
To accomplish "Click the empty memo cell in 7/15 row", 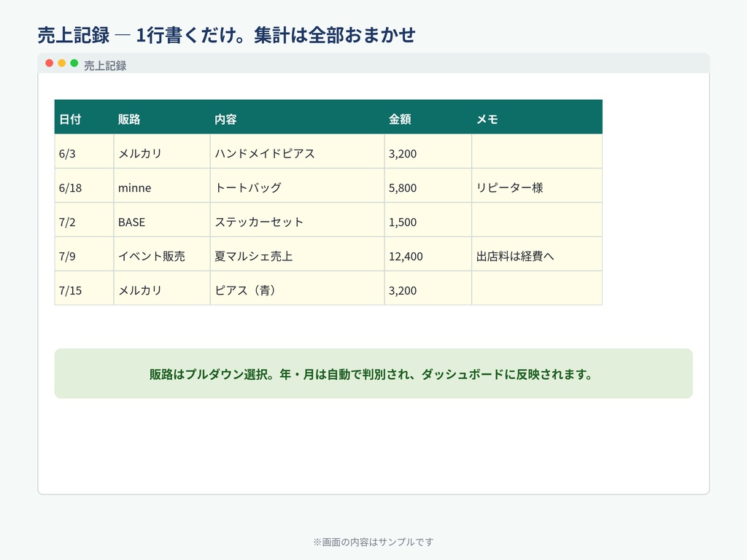I will coord(537,288).
